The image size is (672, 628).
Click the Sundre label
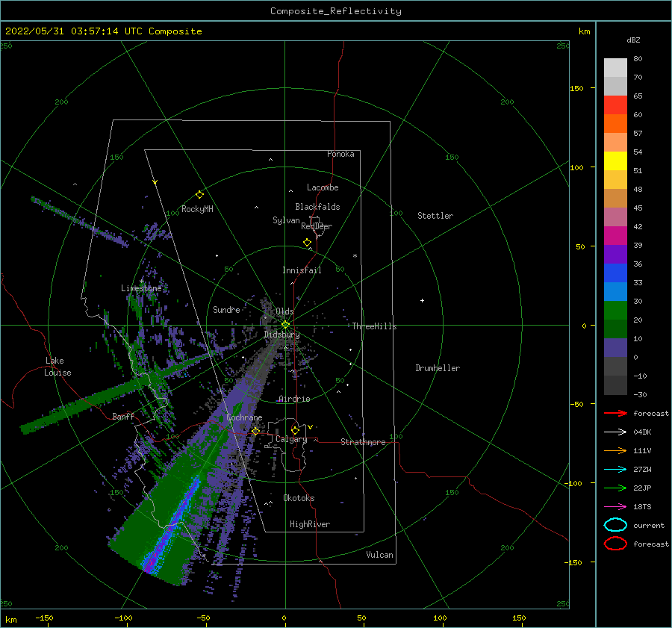coord(226,309)
